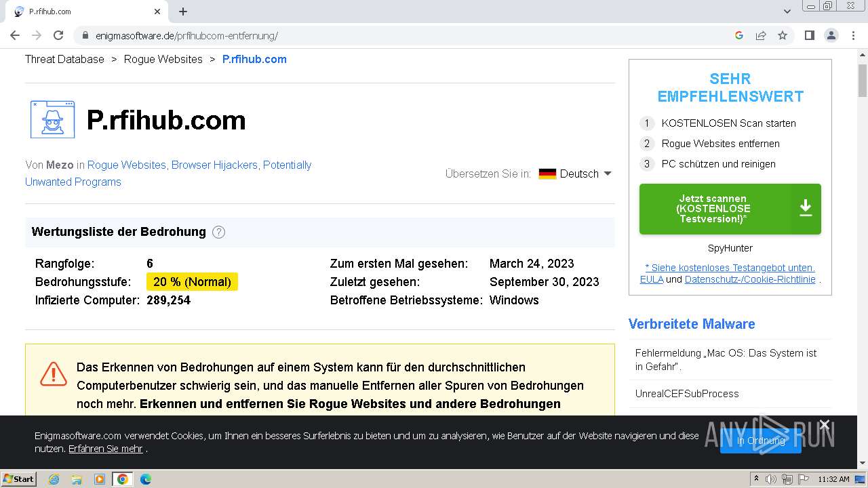Accept cookies with In Ordnung button

(x=761, y=441)
